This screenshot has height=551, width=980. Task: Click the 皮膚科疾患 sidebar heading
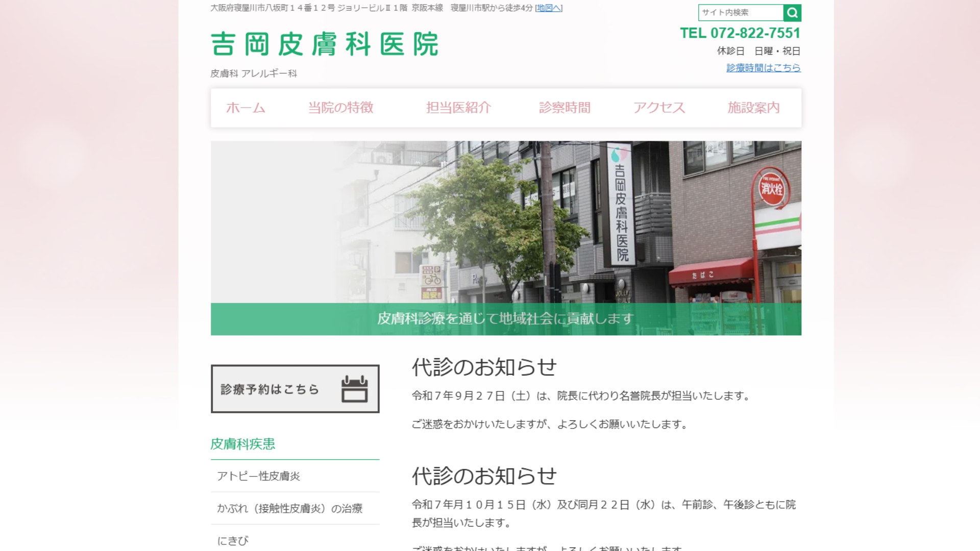243,444
